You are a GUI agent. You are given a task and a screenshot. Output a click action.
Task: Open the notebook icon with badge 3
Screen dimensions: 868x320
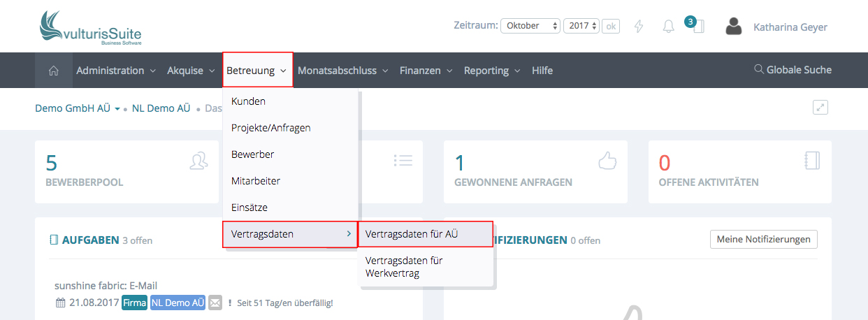(697, 27)
